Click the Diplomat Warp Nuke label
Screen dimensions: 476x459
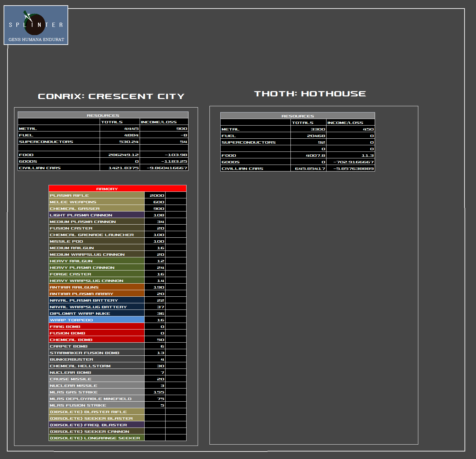96,313
